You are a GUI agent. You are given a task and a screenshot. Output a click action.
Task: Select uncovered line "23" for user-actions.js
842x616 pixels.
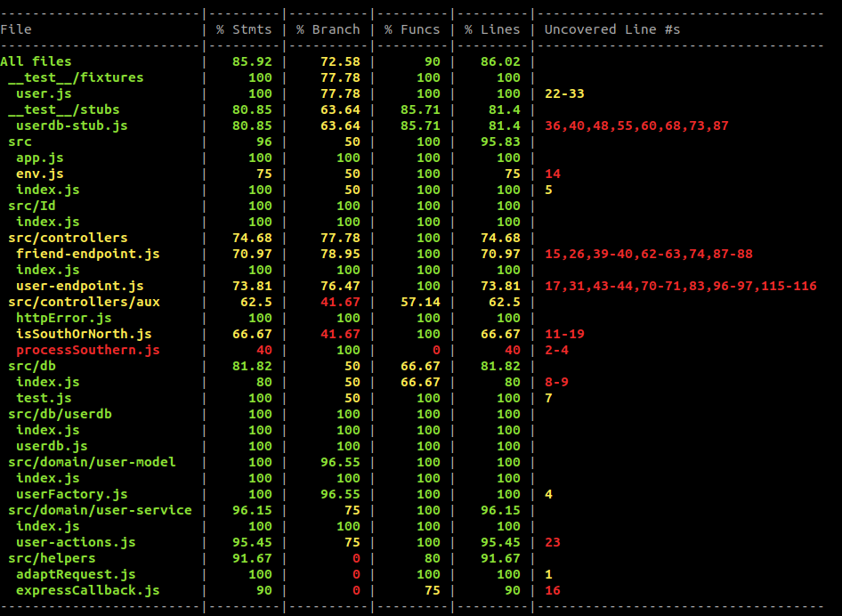tap(553, 542)
